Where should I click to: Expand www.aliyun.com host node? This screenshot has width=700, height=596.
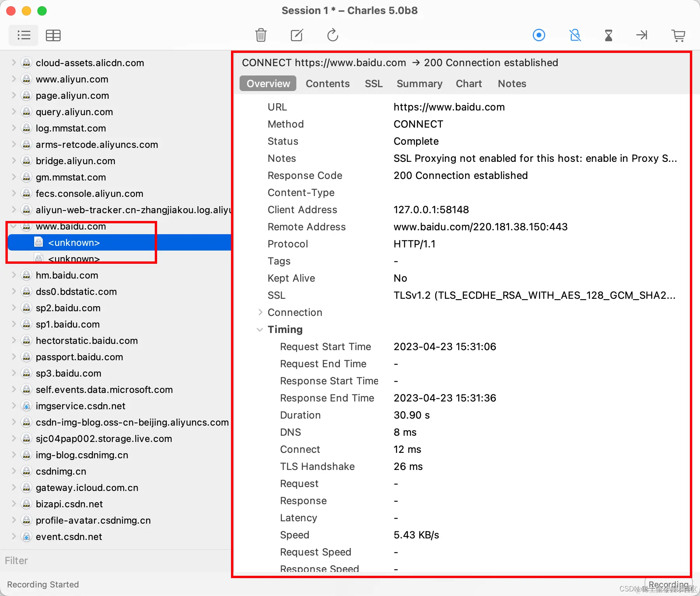click(14, 79)
